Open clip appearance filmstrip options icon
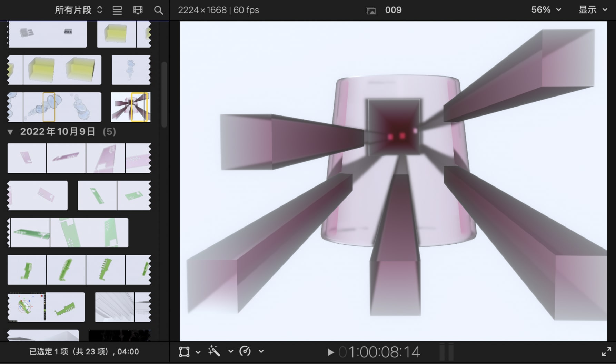Viewport: 616px width, 364px height. [138, 10]
